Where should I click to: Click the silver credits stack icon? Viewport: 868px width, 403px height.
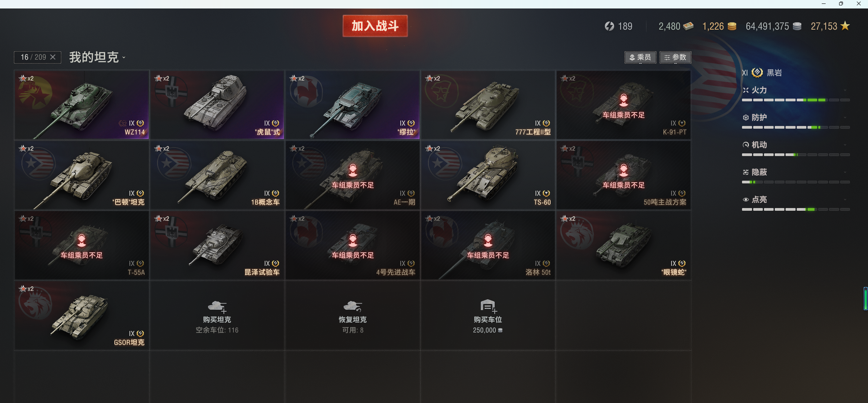pos(797,26)
